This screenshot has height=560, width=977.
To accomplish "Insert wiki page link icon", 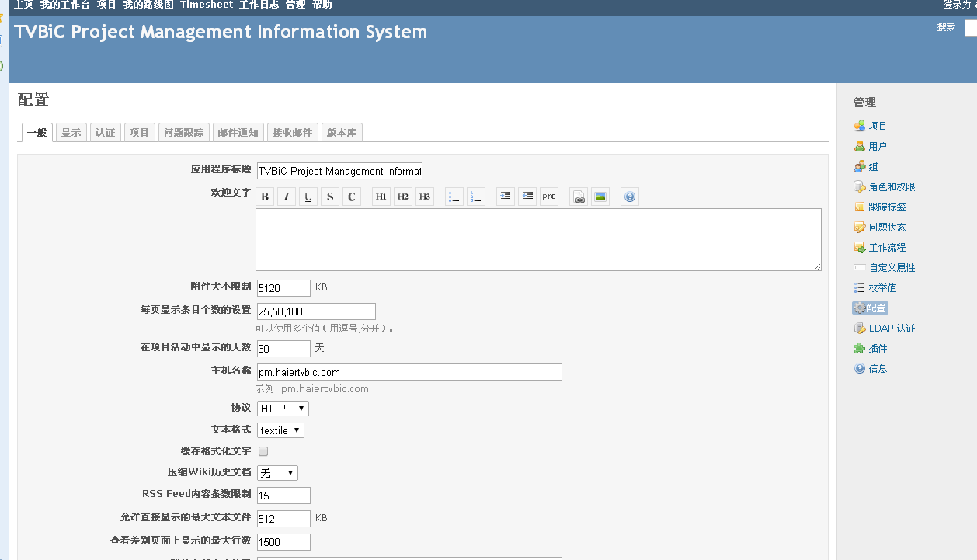I will [579, 197].
